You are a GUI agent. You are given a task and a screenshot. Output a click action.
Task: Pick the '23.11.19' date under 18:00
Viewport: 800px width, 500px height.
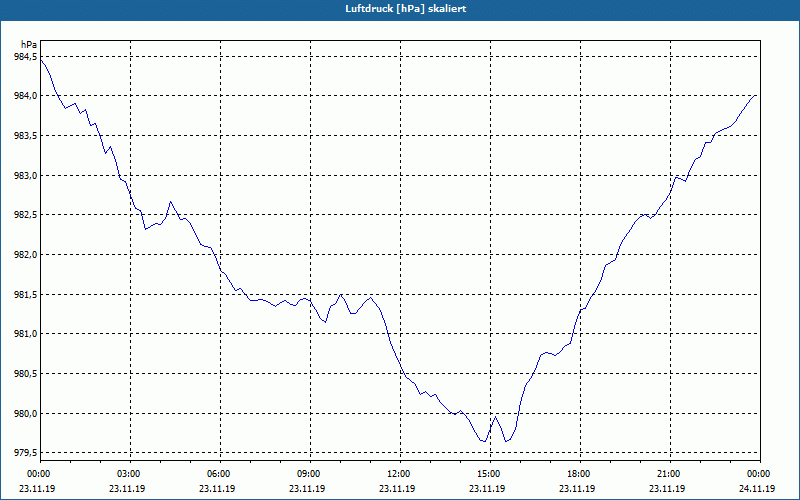577,488
